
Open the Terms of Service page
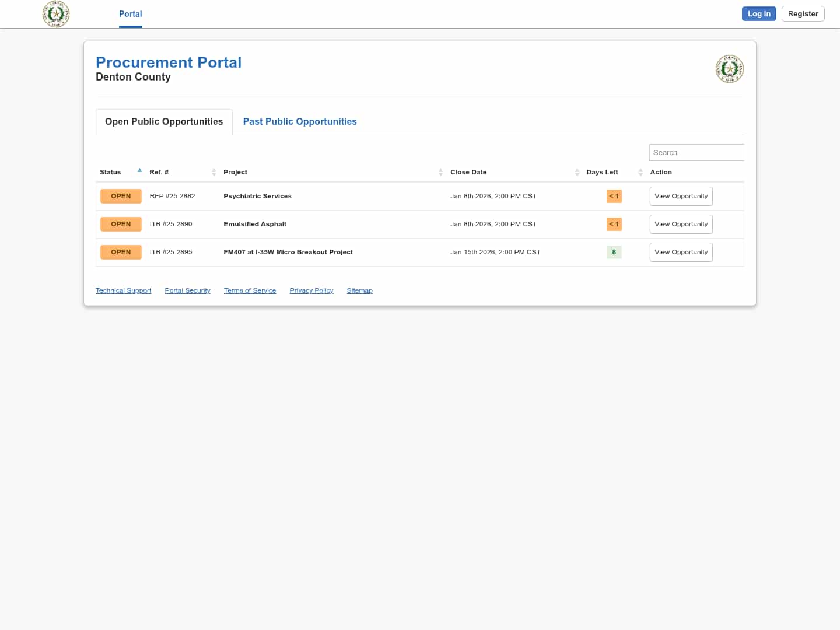[250, 290]
